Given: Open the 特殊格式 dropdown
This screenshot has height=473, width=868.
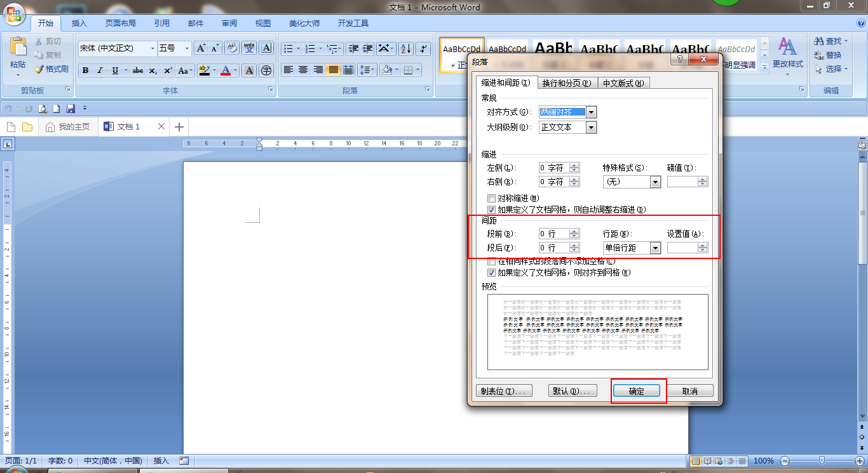Looking at the screenshot, I should [x=655, y=182].
